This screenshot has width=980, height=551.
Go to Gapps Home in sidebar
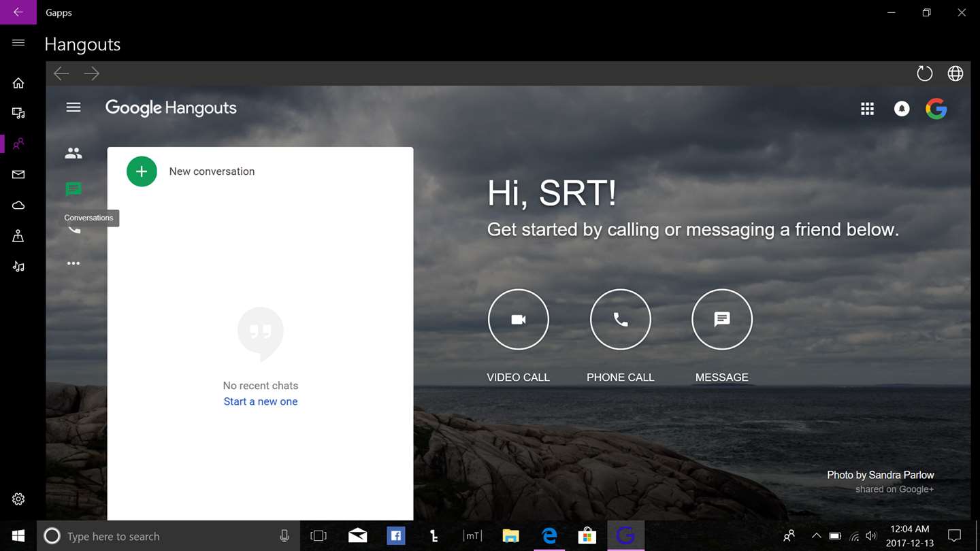[x=18, y=83]
